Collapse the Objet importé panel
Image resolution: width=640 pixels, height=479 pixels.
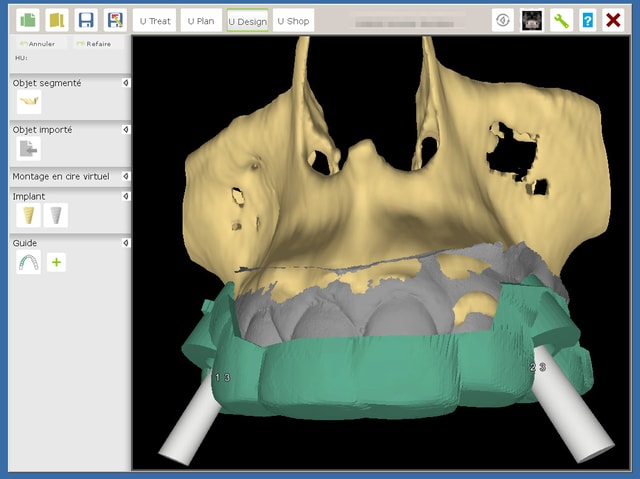(125, 129)
